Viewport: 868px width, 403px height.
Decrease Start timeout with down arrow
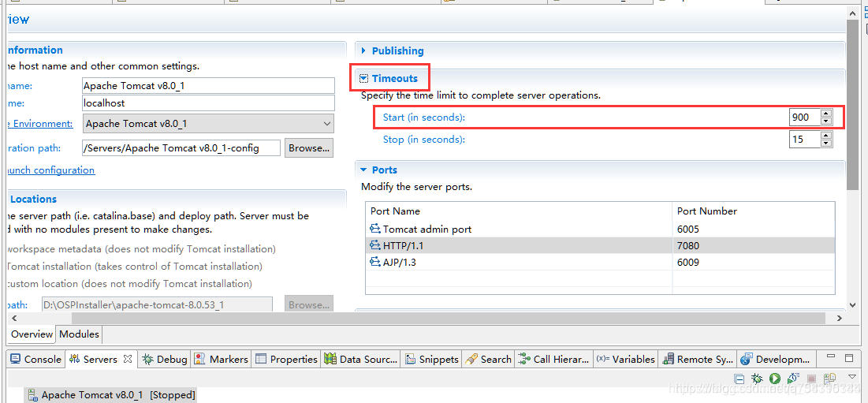tap(826, 121)
